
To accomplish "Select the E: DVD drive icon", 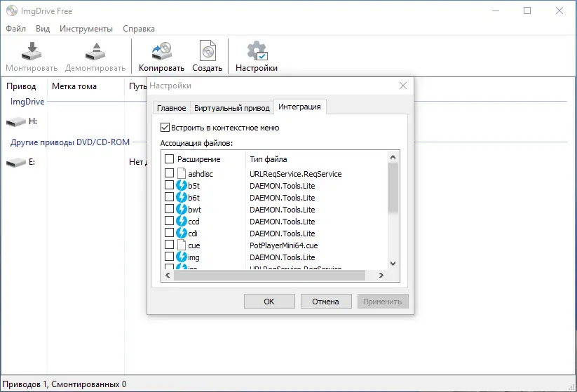I will coord(16,162).
